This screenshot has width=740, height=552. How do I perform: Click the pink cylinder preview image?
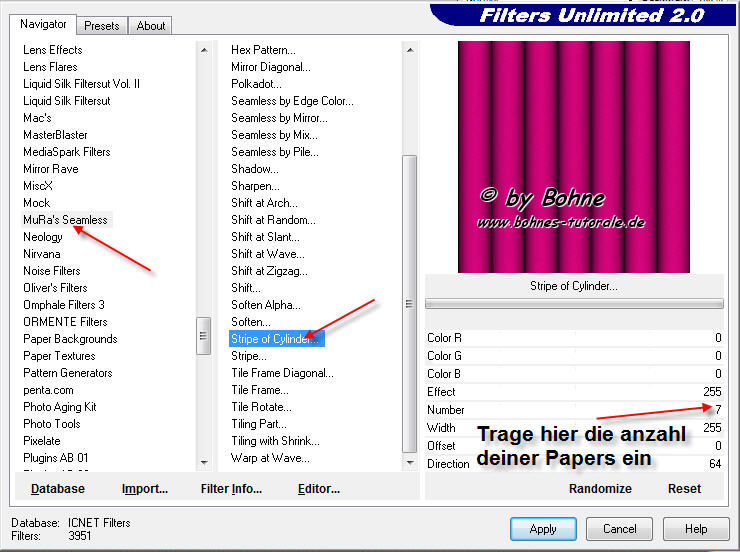pos(573,157)
